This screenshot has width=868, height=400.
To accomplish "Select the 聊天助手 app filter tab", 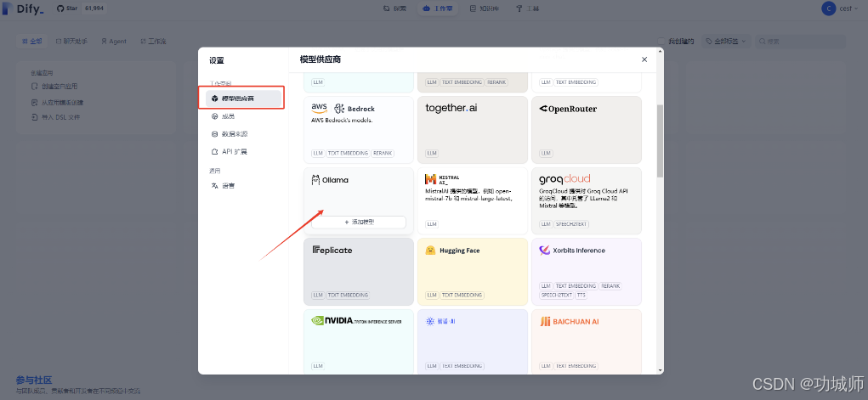I will [x=71, y=41].
